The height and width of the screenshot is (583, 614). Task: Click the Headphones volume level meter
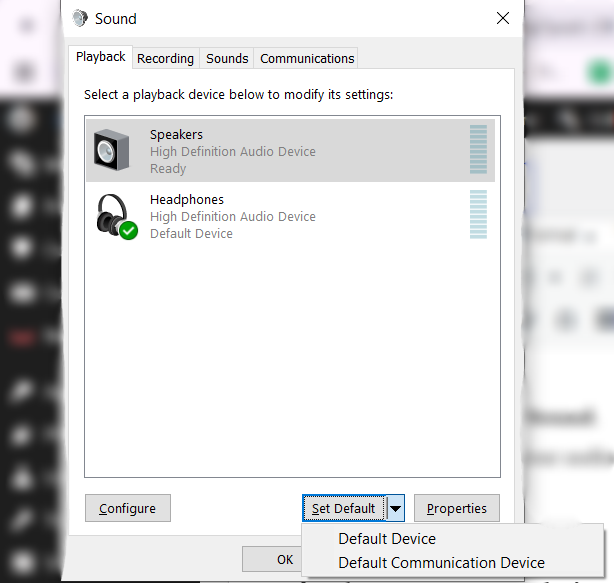coord(478,214)
